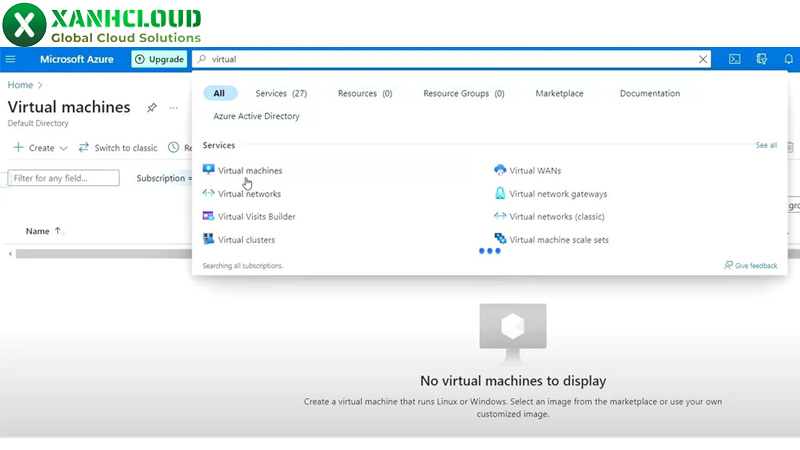Image resolution: width=800 pixels, height=450 pixels.
Task: Click the Virtual networks (classic) icon
Action: (x=500, y=216)
